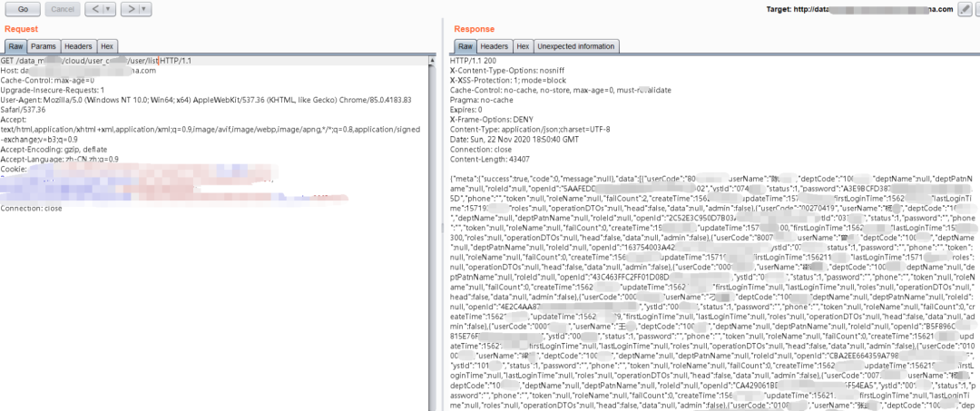Image resolution: width=980 pixels, height=411 pixels.
Task: Click the Go button to send request
Action: [23, 9]
